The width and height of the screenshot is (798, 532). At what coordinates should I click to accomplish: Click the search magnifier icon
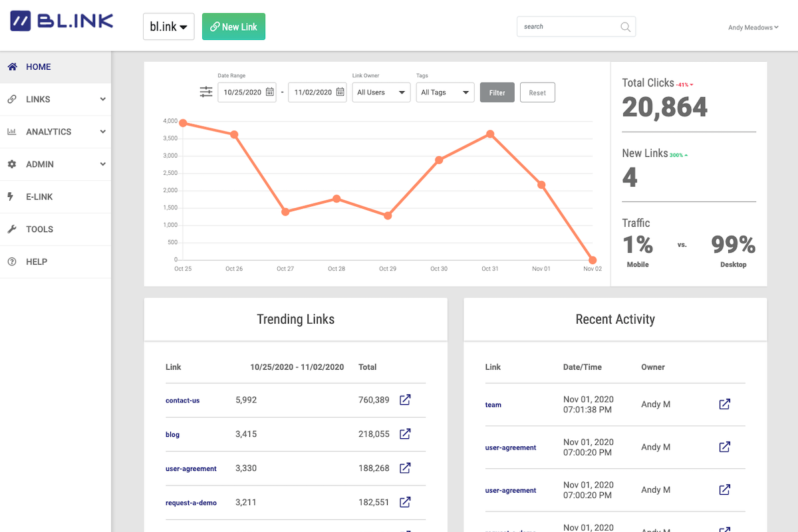(625, 27)
